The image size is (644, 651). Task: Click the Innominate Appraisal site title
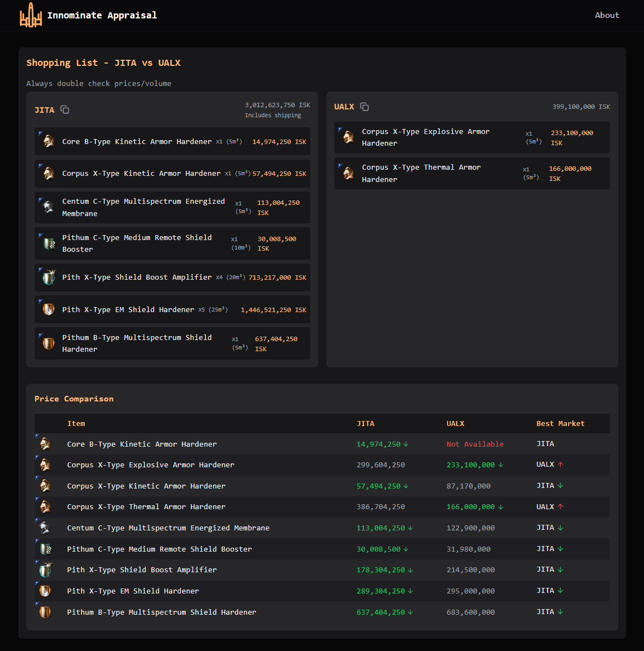point(102,16)
